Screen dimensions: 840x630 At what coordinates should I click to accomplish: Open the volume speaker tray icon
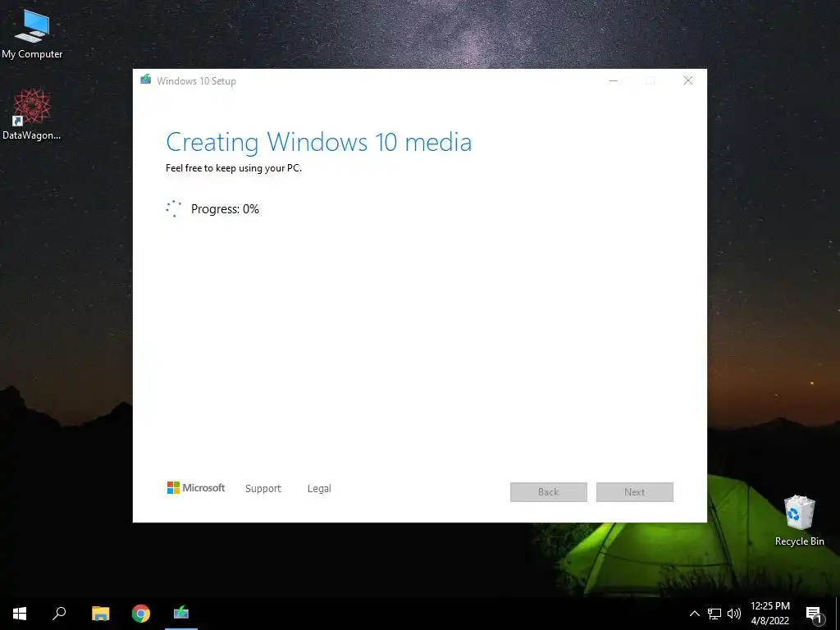(734, 614)
